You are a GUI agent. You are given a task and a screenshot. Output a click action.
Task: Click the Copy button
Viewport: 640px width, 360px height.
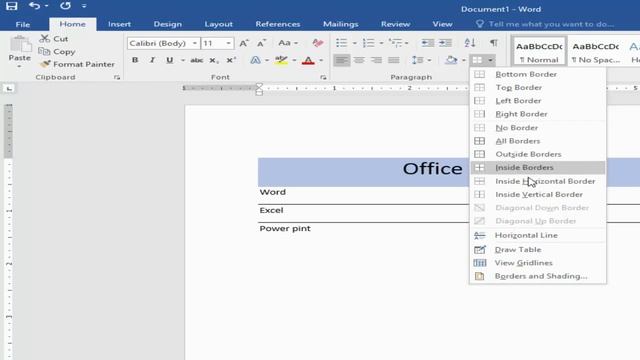[x=58, y=51]
